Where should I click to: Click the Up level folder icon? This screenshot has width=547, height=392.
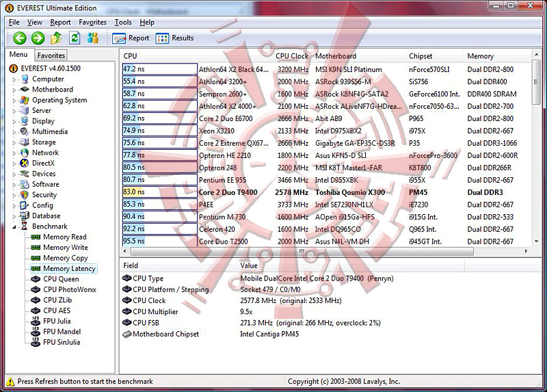pyautogui.click(x=56, y=38)
